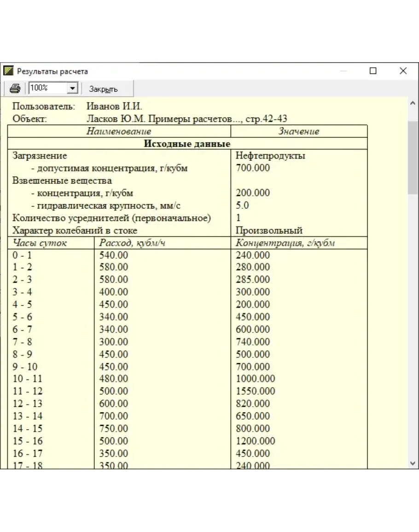This screenshot has height=532, width=419.
Task: Click the Концентрация, г/кубм column header
Action: click(x=285, y=243)
